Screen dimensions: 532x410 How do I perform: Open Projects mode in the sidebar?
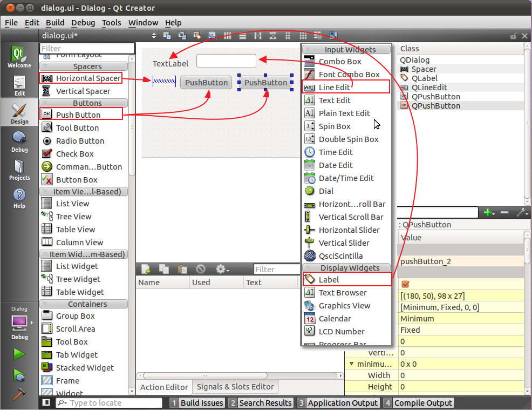19,170
